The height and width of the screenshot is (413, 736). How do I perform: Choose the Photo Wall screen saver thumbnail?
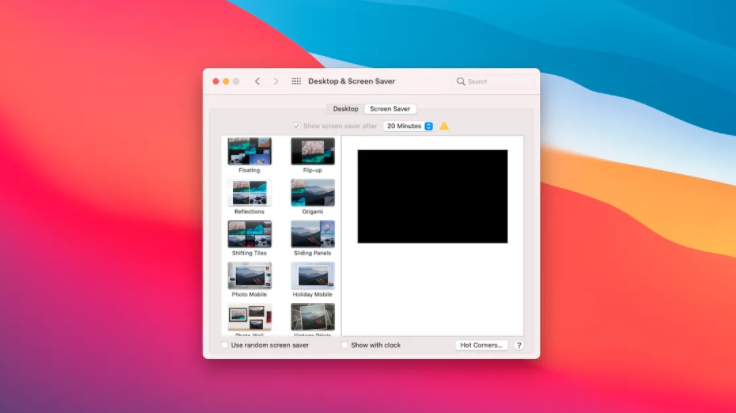(249, 317)
